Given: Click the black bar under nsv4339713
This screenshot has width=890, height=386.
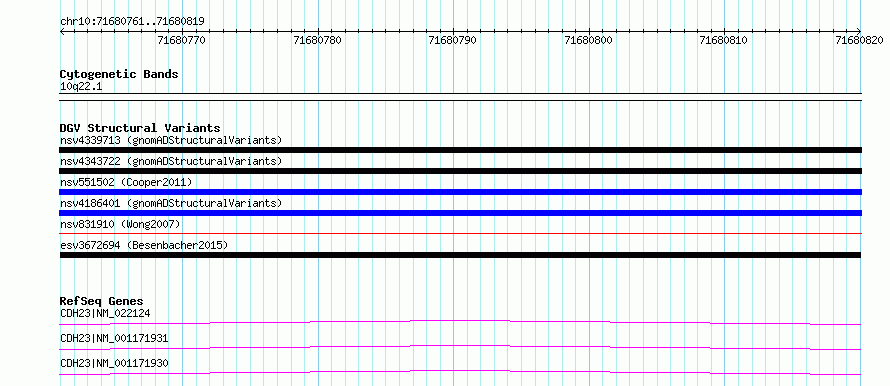Looking at the screenshot, I should point(460,150).
